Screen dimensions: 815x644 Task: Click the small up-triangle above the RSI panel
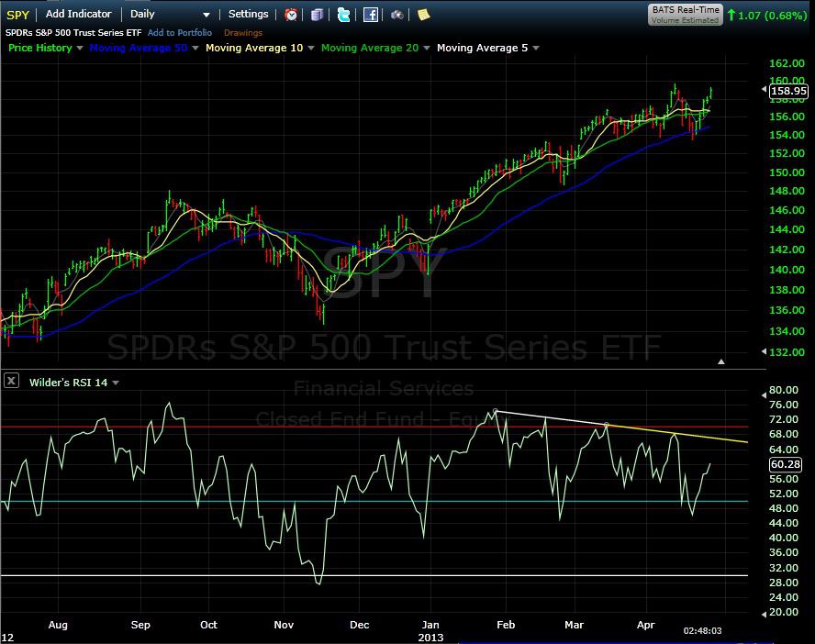point(720,361)
